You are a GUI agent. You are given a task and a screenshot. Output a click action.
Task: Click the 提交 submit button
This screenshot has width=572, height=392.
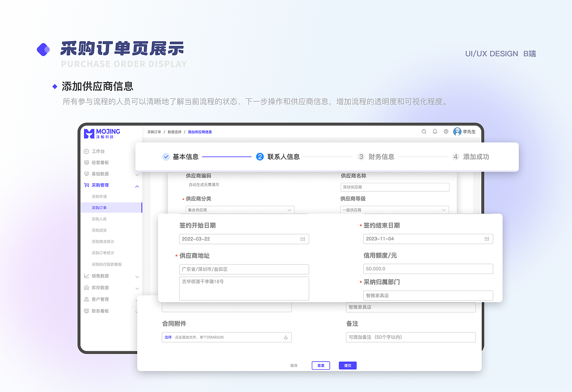coord(348,366)
